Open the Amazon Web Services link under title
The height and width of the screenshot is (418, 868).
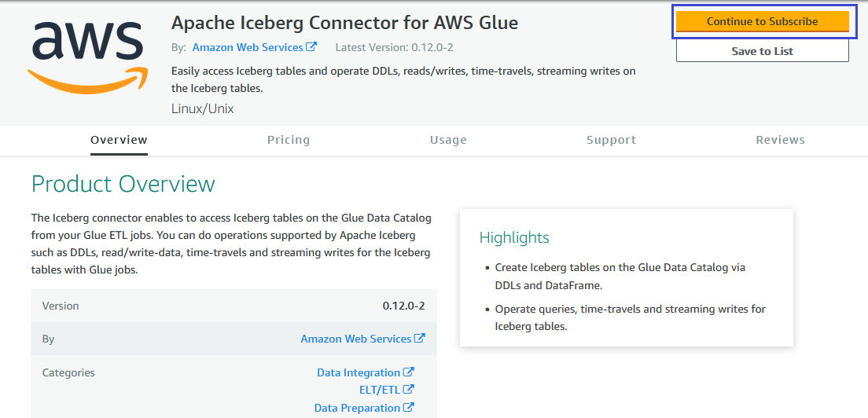(248, 47)
